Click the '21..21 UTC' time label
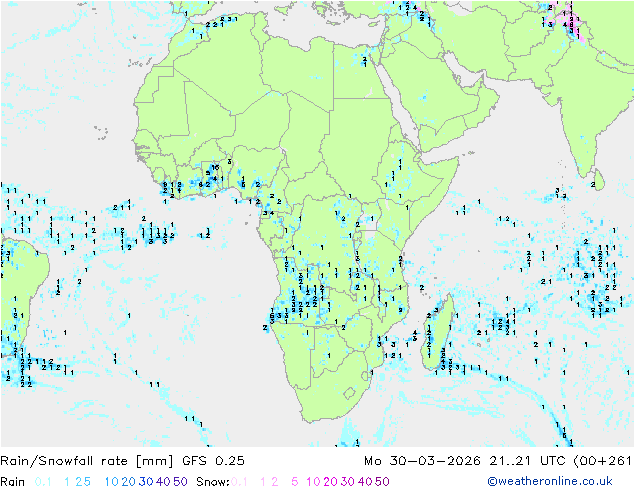 527,461
